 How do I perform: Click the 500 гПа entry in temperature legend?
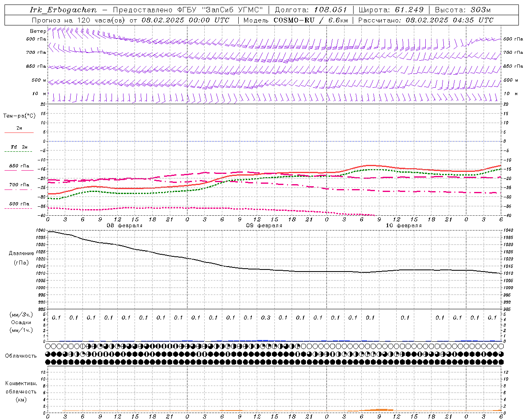click(x=19, y=204)
